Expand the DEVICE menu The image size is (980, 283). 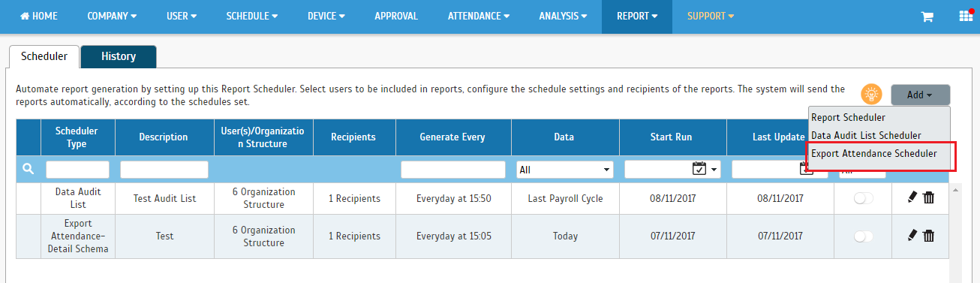326,16
